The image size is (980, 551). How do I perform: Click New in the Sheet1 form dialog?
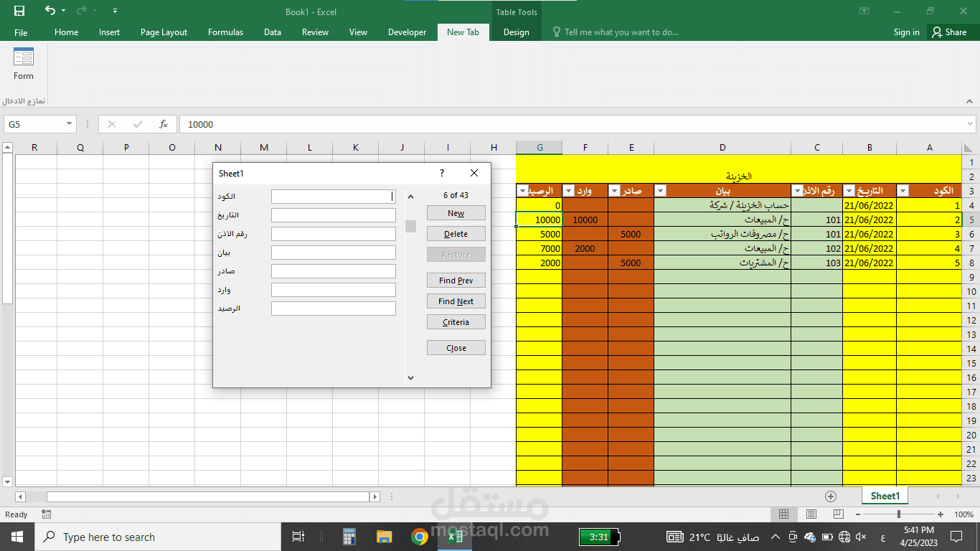(x=456, y=213)
